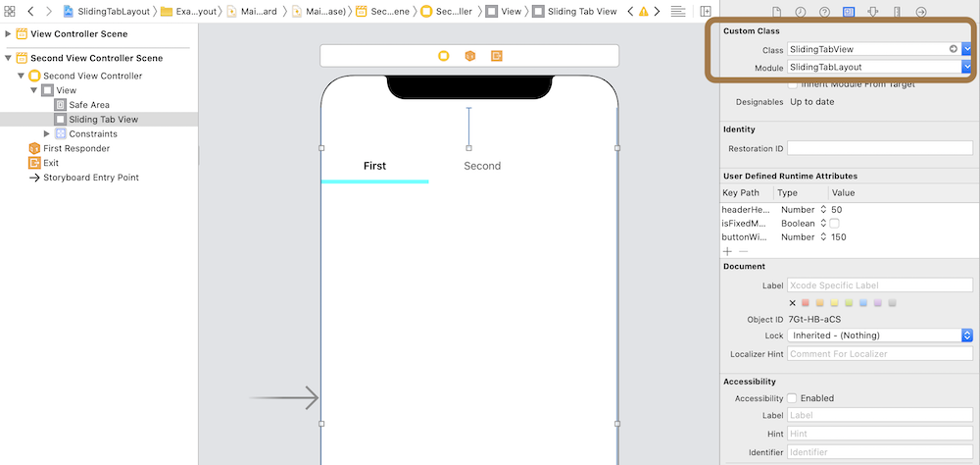Screen dimensions: 980x465
Task: Pick the blue label color swatch
Action: [x=863, y=303]
